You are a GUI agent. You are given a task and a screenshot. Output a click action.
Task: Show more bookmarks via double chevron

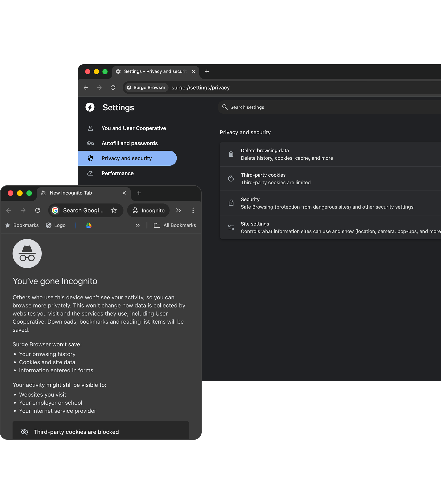(x=138, y=225)
